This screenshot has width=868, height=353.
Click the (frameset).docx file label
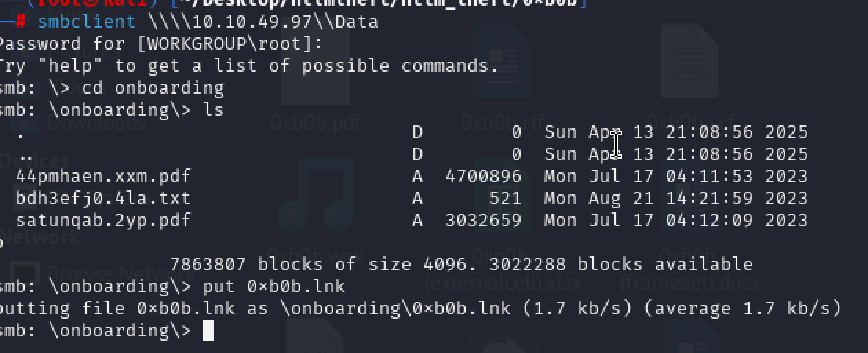point(690,283)
